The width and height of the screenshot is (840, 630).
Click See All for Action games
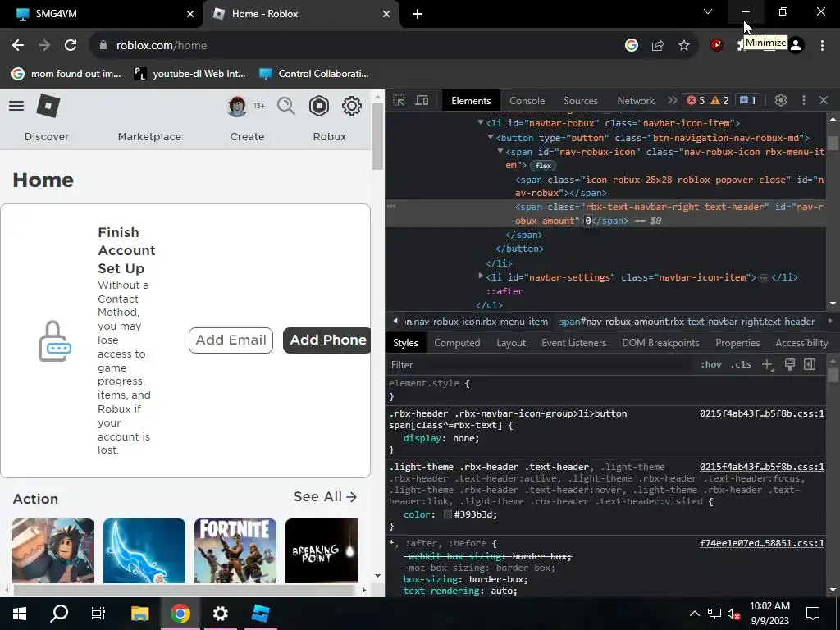tap(325, 496)
